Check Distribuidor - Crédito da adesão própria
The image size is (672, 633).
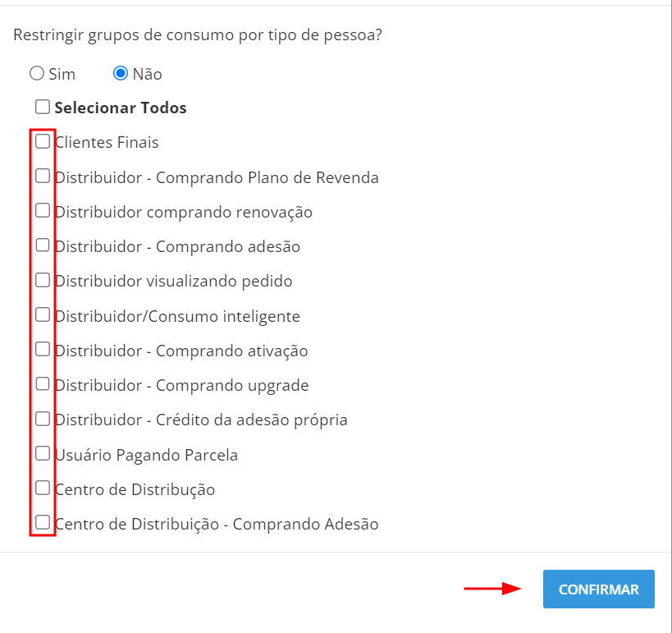tap(43, 419)
